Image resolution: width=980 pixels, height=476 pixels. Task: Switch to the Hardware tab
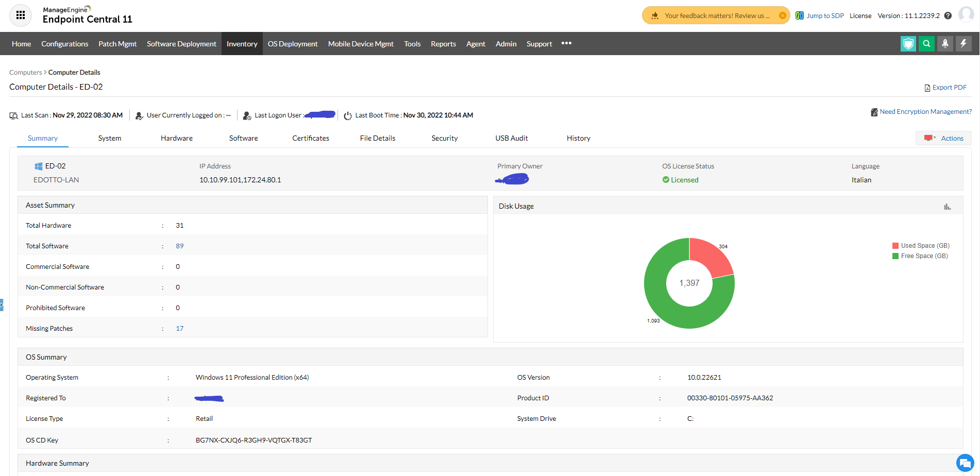[x=176, y=138]
